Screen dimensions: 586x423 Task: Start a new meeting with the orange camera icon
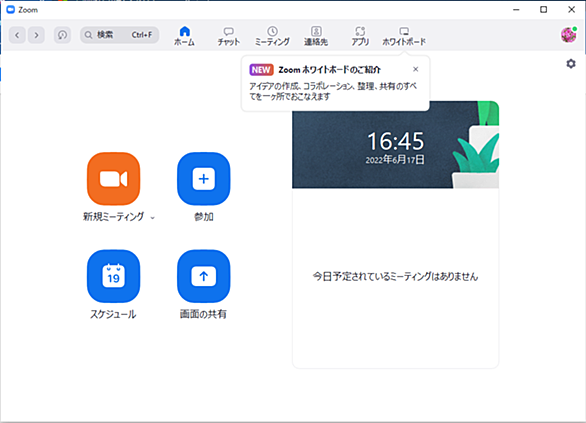(x=114, y=179)
